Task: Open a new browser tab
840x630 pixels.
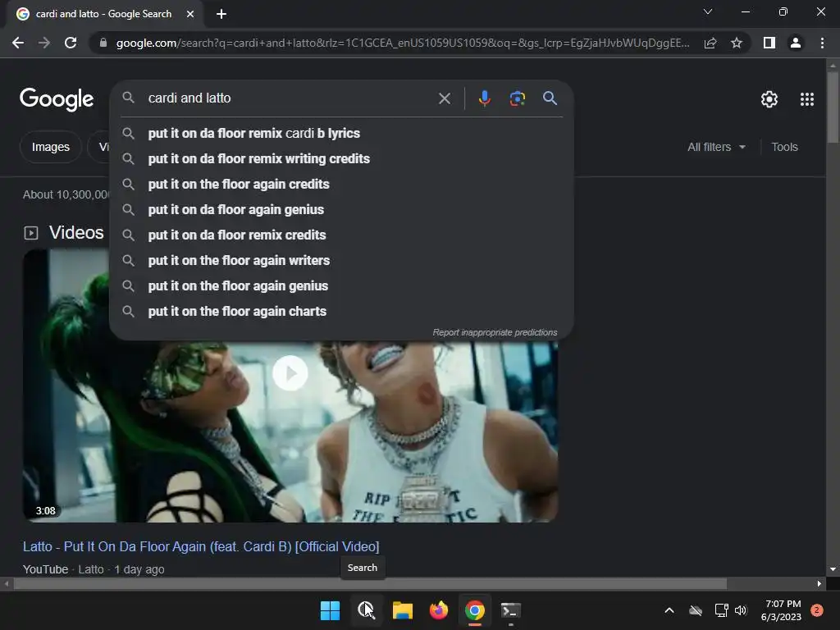Action: click(221, 14)
